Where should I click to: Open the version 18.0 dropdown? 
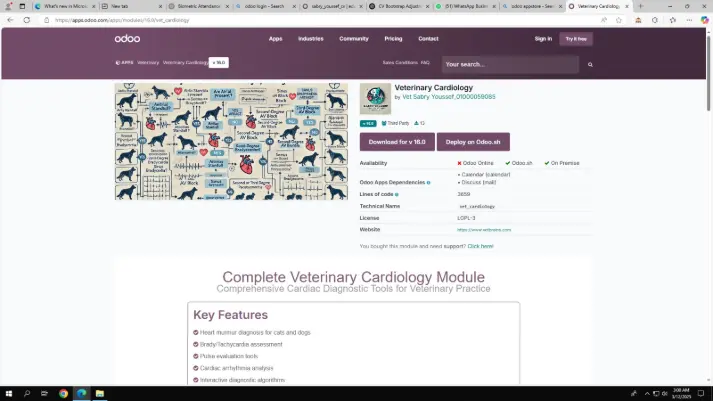tap(219, 62)
